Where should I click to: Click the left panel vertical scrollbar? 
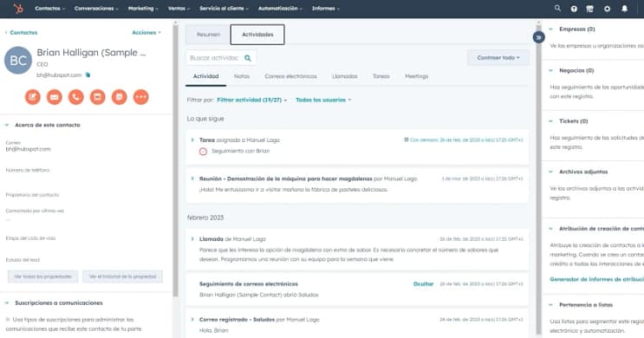coord(175,160)
